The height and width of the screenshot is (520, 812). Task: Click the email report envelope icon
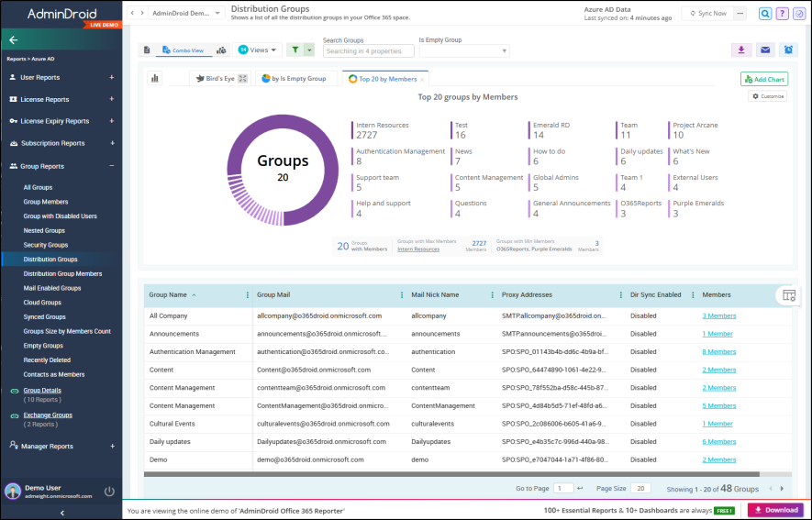click(x=765, y=50)
